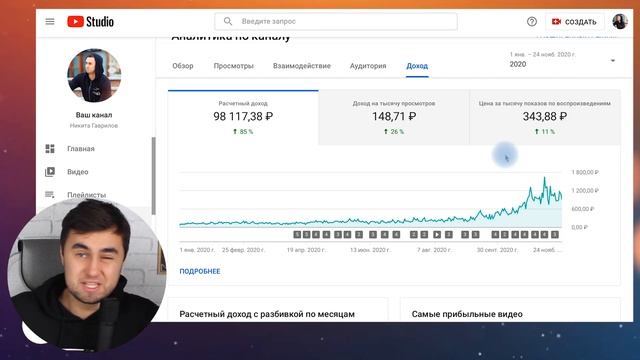Click the '19 апр. 2020 г.' axis label

pos(306,250)
